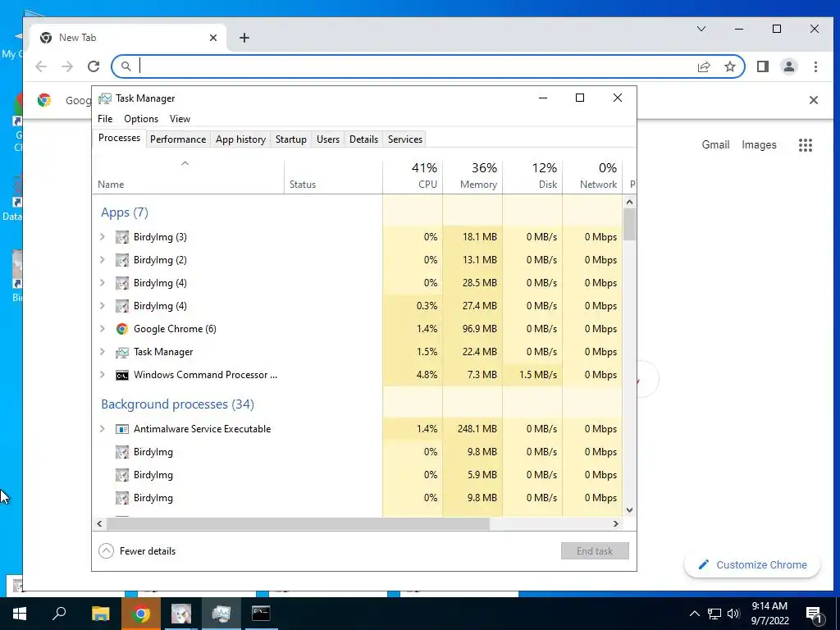Click Chrome's back arrow icon

[x=41, y=66]
